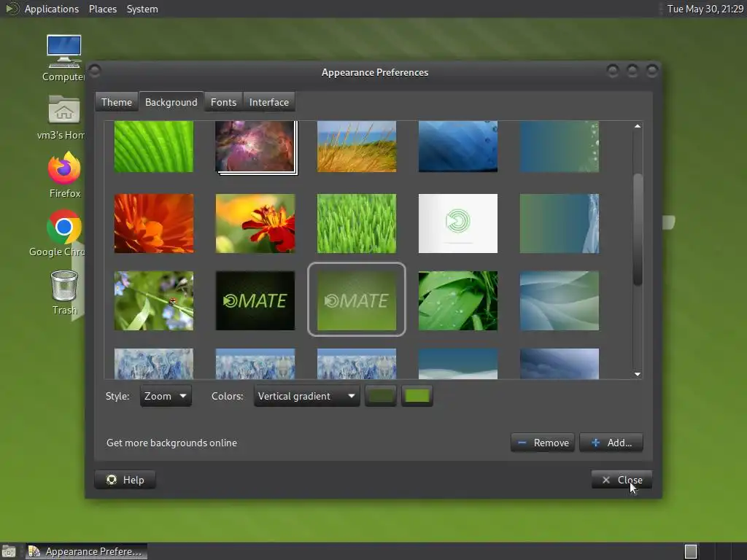Click the Remove button
The image size is (747, 560).
(543, 443)
